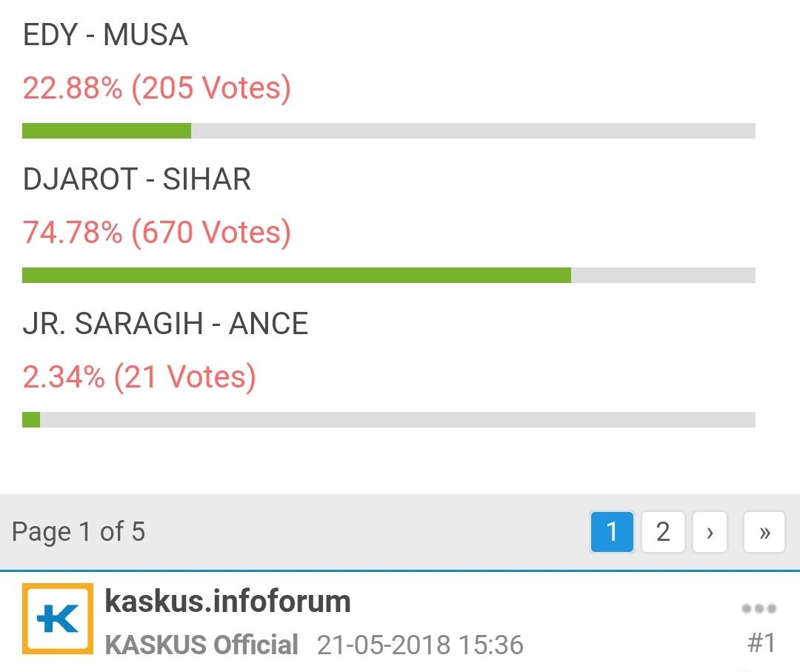Open kaskus.infoforum user profile
This screenshot has height=672, width=800.
point(227,601)
